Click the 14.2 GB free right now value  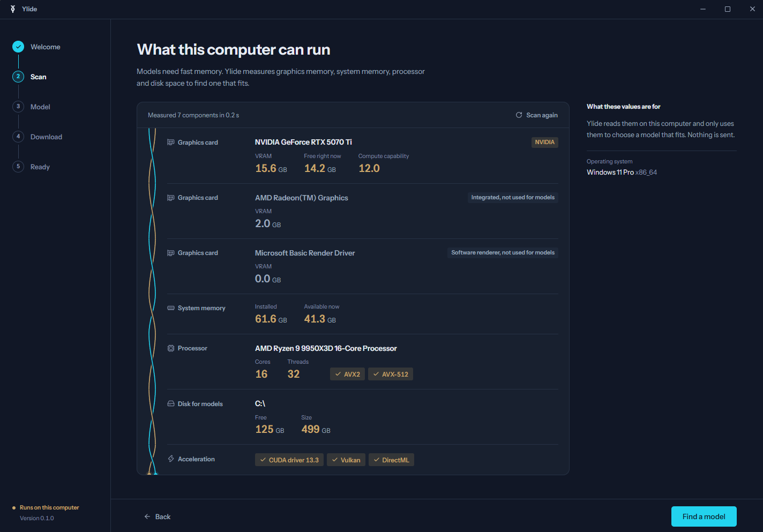(x=320, y=168)
